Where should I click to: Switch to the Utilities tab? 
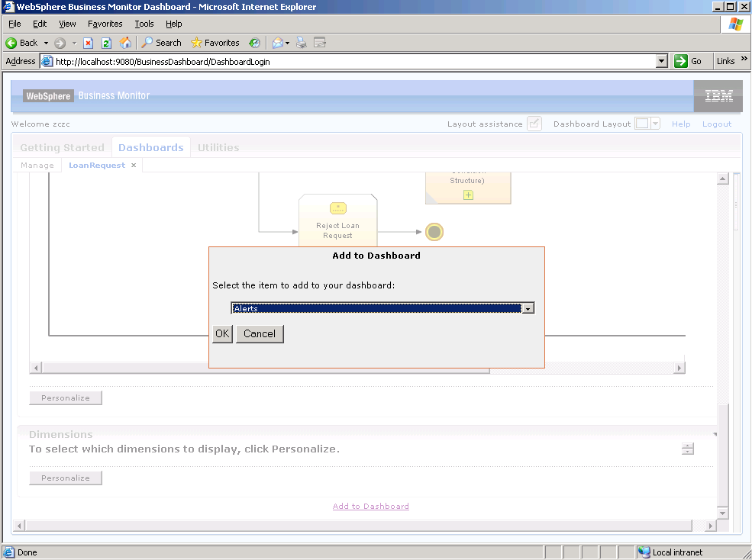218,148
